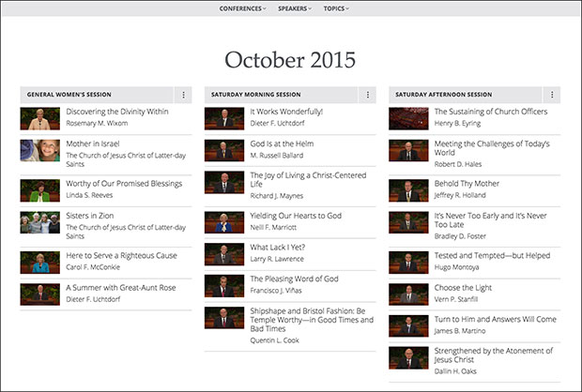
Task: Click thumbnail for Sustaining of Church Officers
Action: (408, 119)
